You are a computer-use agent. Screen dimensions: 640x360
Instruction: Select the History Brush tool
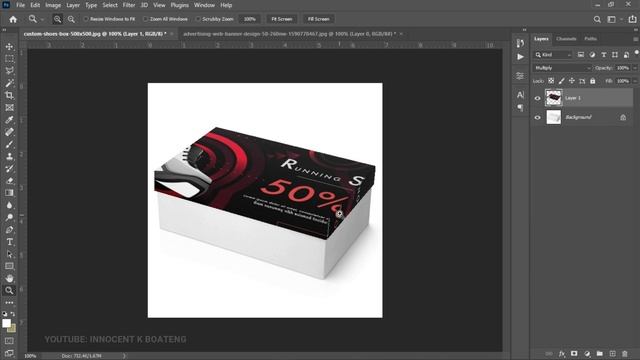tap(9, 169)
